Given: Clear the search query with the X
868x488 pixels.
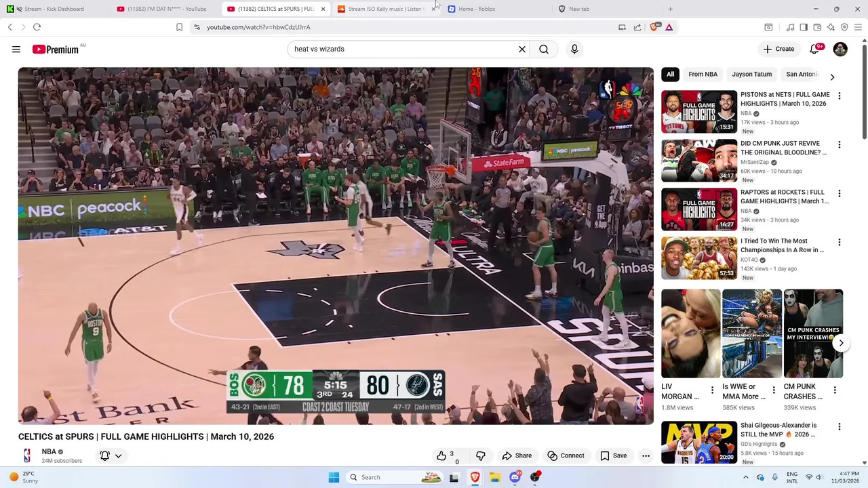Looking at the screenshot, I should tap(522, 49).
